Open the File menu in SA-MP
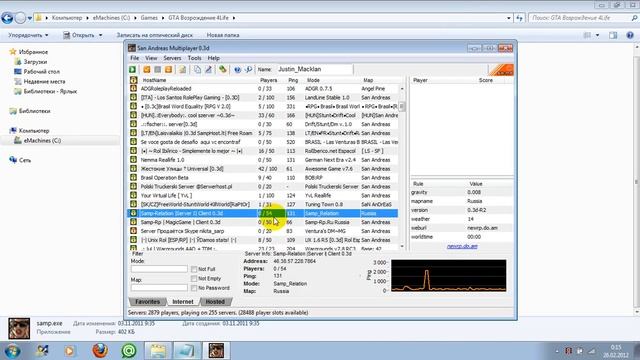The width and height of the screenshot is (640, 360). pos(134,58)
